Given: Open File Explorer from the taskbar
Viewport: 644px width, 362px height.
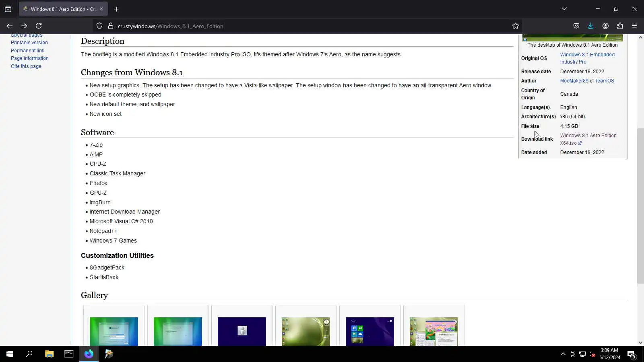Looking at the screenshot, I should [49, 354].
